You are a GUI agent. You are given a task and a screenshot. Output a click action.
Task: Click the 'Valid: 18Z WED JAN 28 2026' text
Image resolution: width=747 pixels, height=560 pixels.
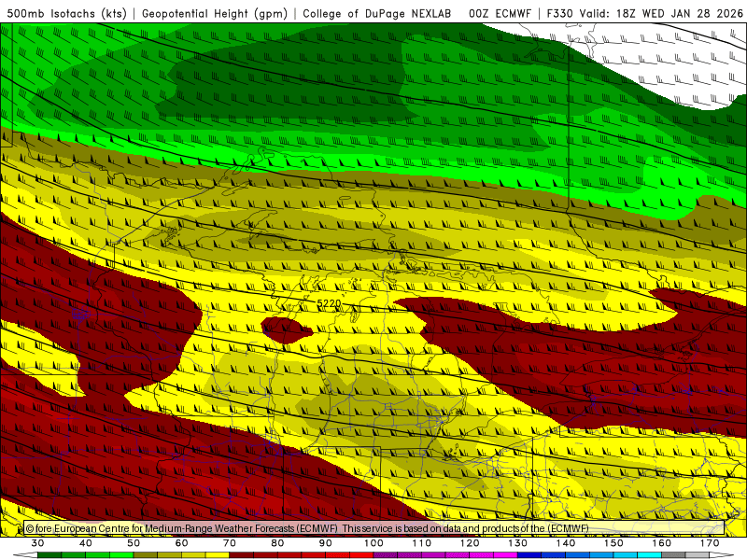tap(661, 13)
